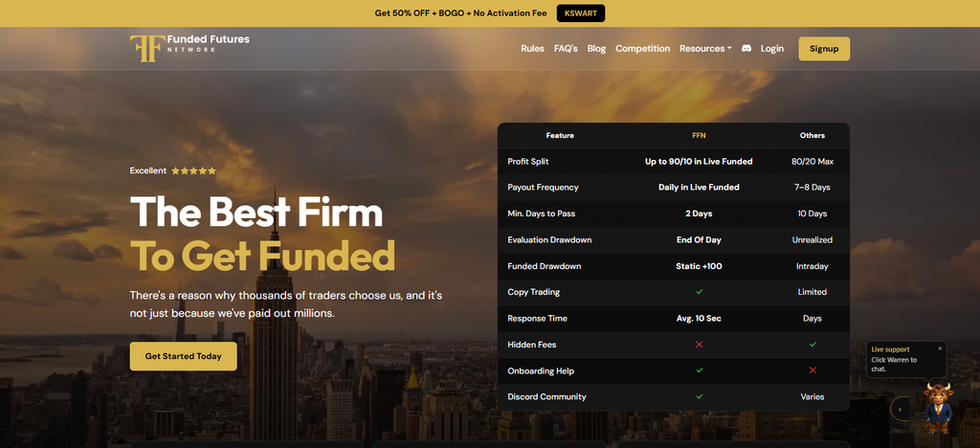This screenshot has width=980, height=448.
Task: Go to FAQ's page
Action: click(x=566, y=49)
